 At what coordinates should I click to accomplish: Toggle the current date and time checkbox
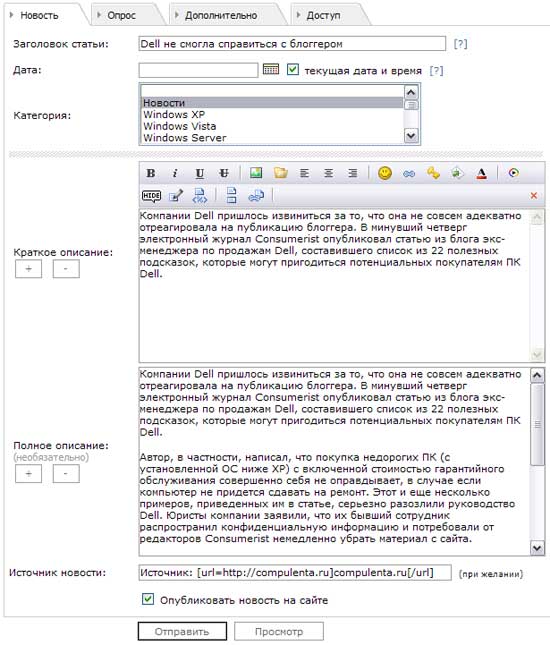point(292,70)
